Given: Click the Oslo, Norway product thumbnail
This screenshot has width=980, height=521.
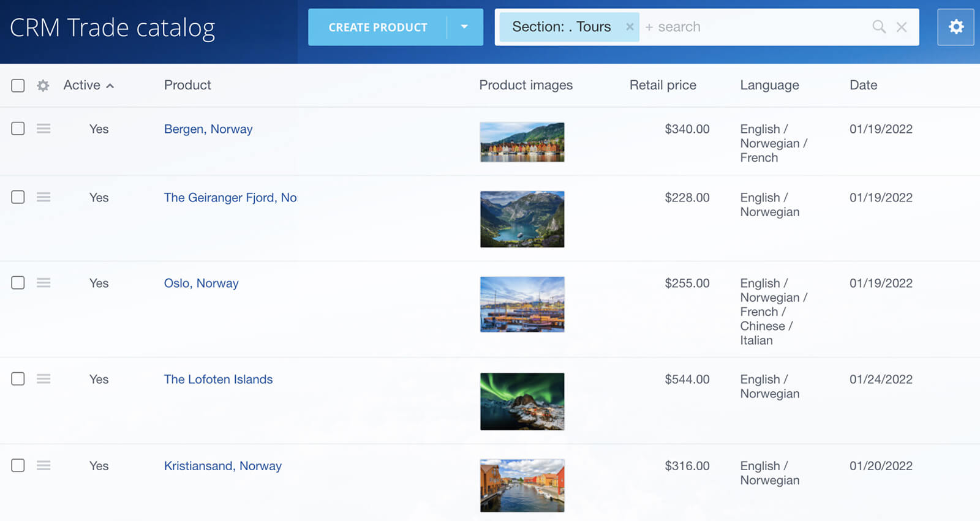Looking at the screenshot, I should pyautogui.click(x=522, y=304).
